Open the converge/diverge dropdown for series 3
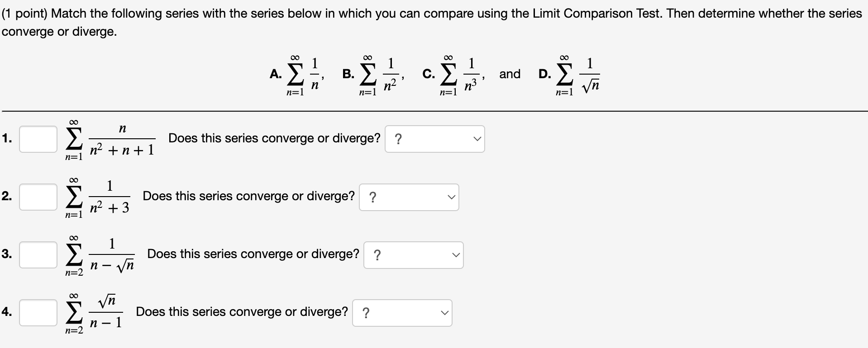Image resolution: width=868 pixels, height=348 pixels. click(413, 254)
